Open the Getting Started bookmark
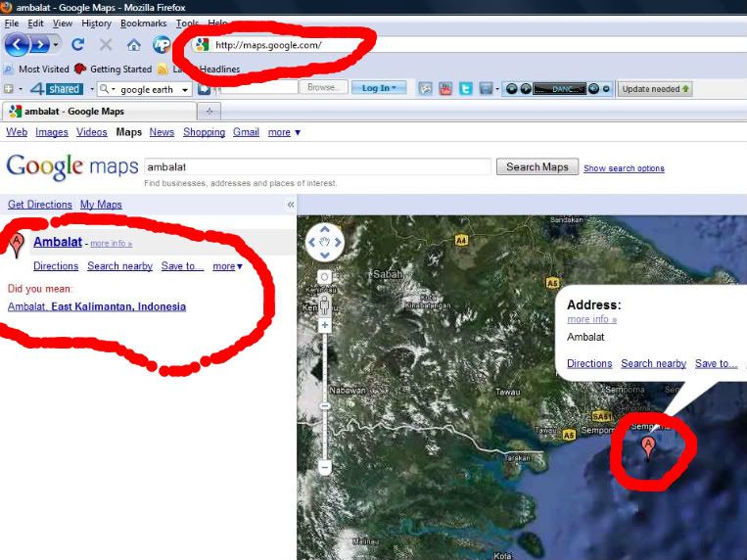This screenshot has width=747, height=560. (x=113, y=70)
